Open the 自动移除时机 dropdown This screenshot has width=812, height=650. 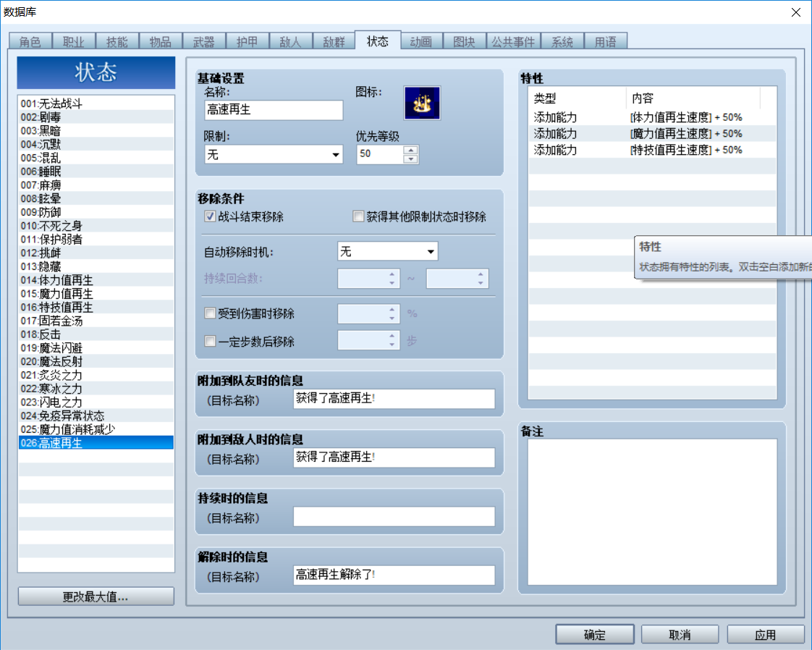387,251
